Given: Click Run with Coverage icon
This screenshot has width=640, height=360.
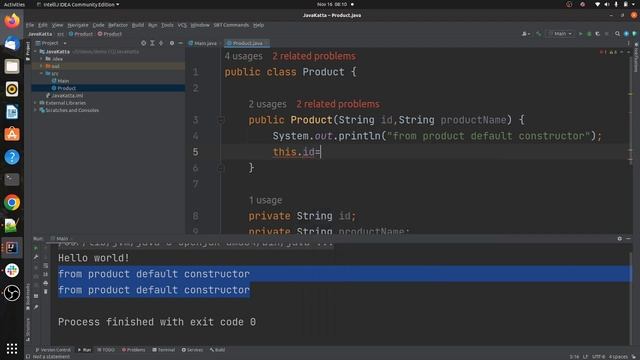Looking at the screenshot, I should 598,34.
